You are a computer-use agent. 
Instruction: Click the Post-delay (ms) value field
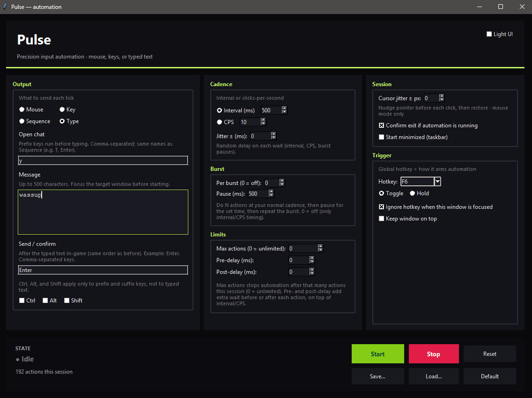click(x=299, y=272)
